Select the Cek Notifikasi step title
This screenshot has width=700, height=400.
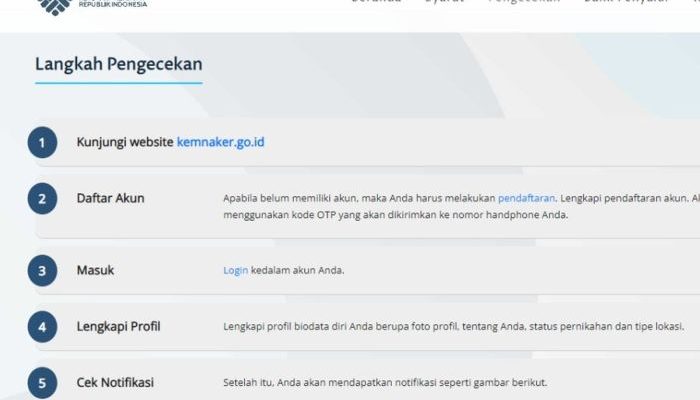(115, 383)
